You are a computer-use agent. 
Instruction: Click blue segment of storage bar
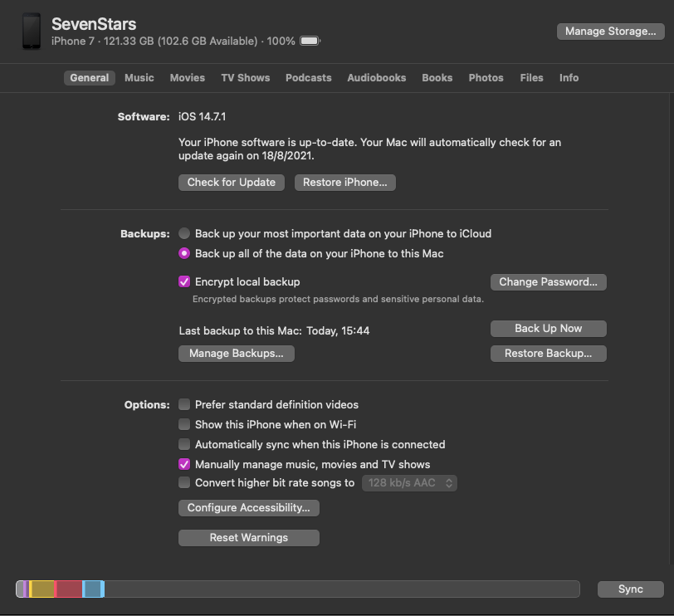click(x=93, y=589)
